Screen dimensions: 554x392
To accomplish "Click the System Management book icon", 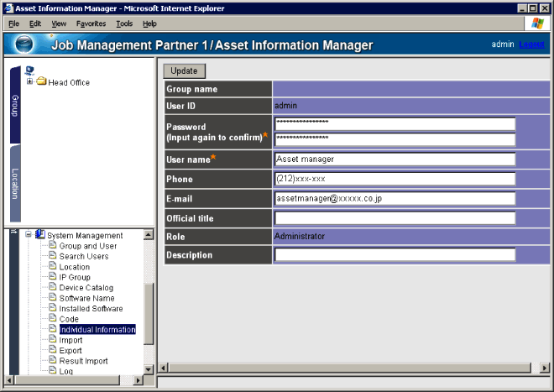I will point(40,236).
